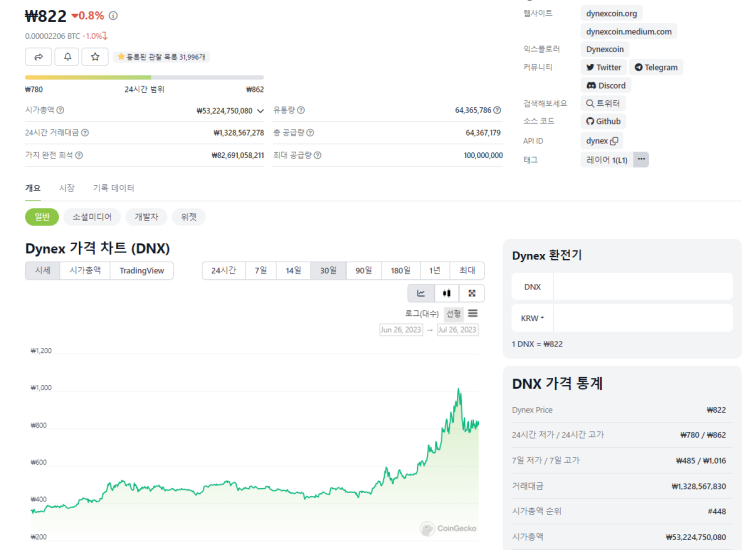This screenshot has width=743, height=550.
Task: Open the Twitter community link
Action: pos(604,67)
